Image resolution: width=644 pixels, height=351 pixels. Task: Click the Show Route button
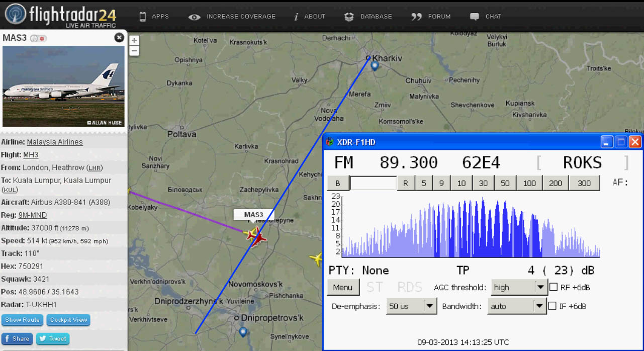click(22, 320)
